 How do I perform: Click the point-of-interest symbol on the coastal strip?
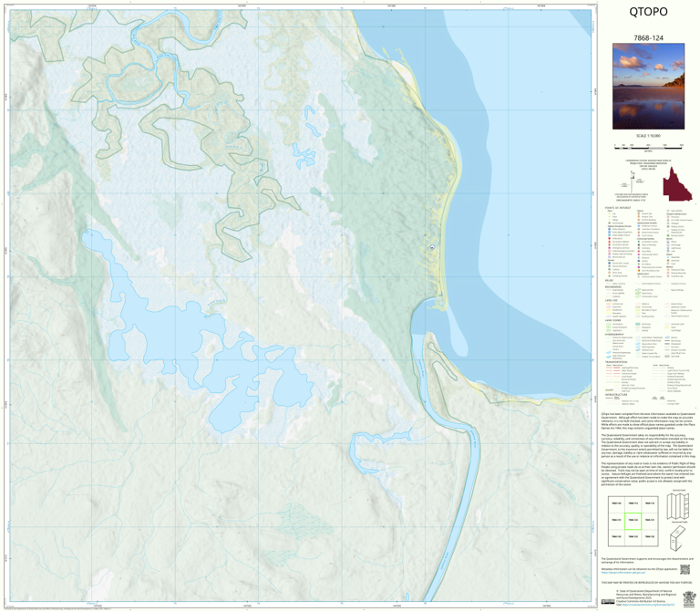(x=432, y=246)
